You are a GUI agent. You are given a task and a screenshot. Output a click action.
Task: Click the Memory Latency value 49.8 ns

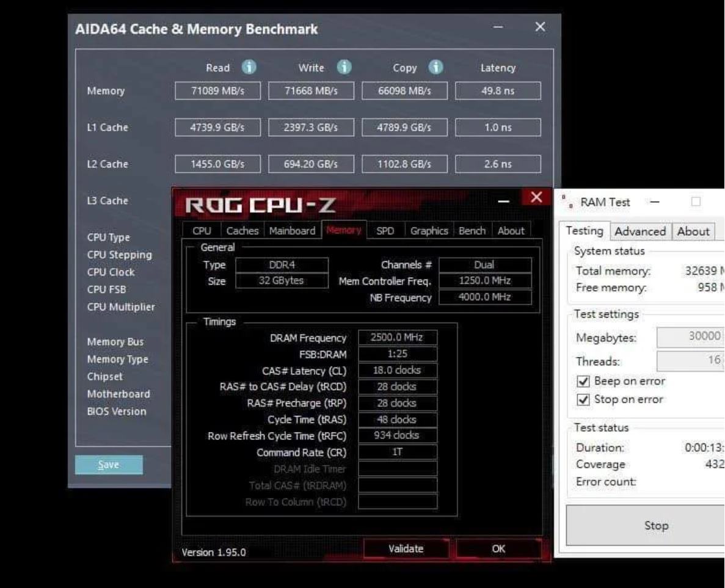(498, 90)
